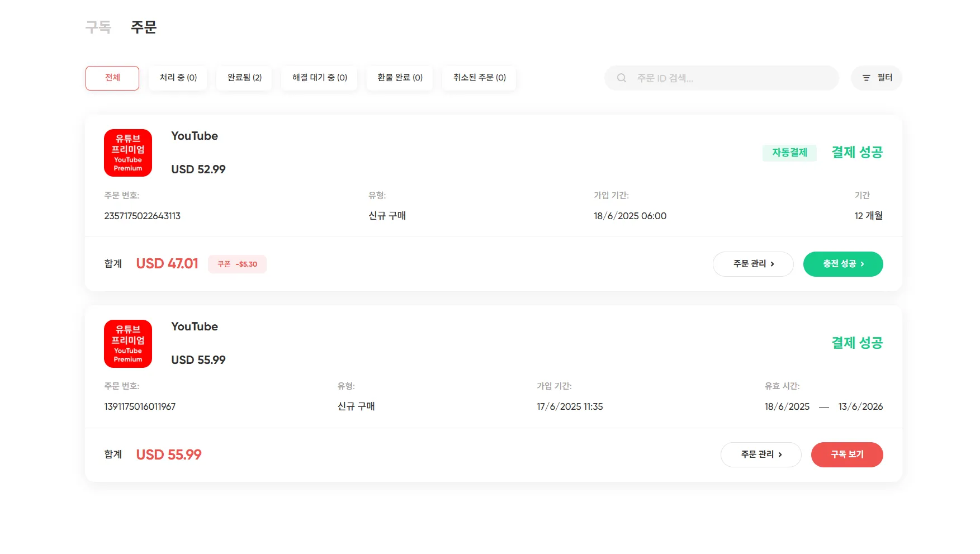This screenshot has width=980, height=554.
Task: Click the 쿠폰 -$5.30 discount badge
Action: 237,264
